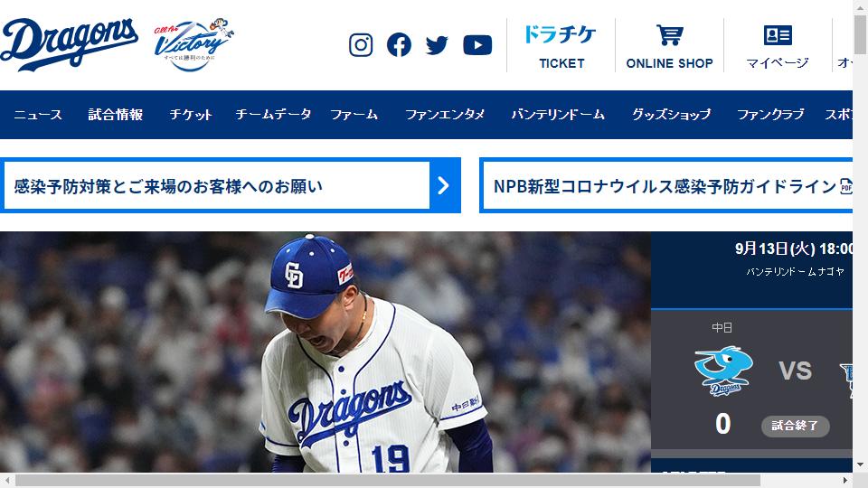Select チームデータ in the navigation bar

pos(273,115)
